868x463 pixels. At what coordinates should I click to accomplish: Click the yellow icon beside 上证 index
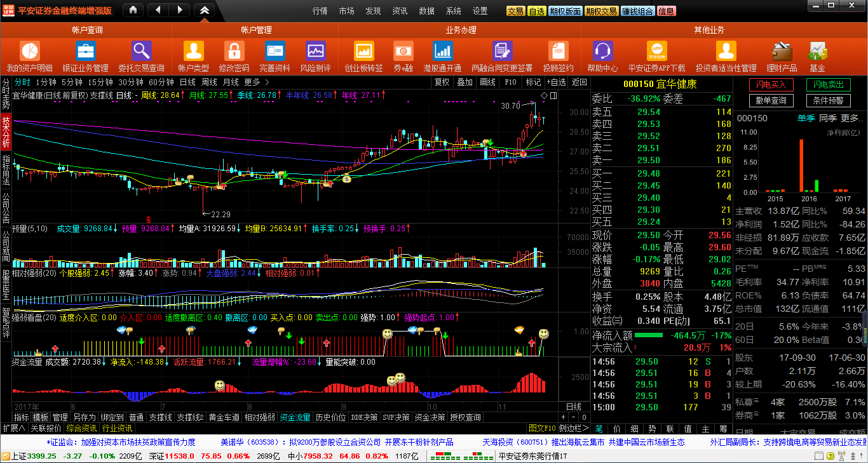click(6, 456)
